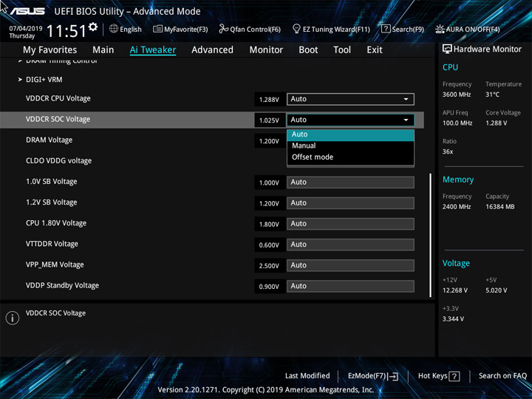532x399 pixels.
Task: Click the 1.0V SB Voltage Auto field
Action: (350, 183)
